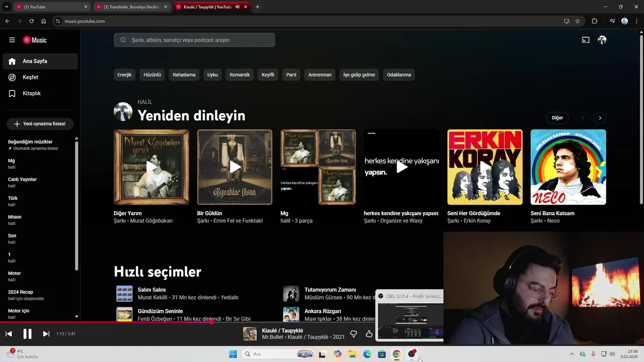This screenshot has height=362, width=644.
Task: Open Windows Start menu
Action: click(233, 354)
